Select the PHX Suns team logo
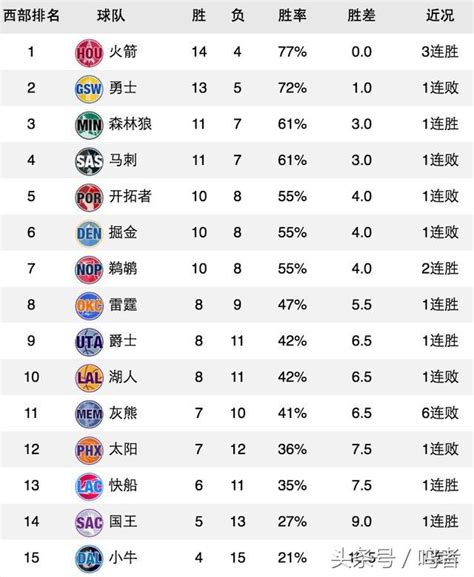This screenshot has height=577, width=474. click(89, 450)
